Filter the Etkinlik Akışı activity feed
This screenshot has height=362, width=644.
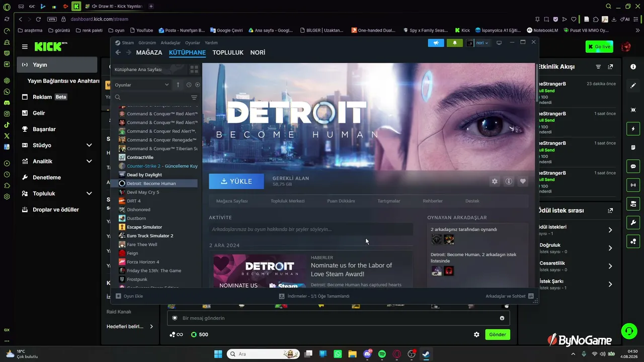598,67
